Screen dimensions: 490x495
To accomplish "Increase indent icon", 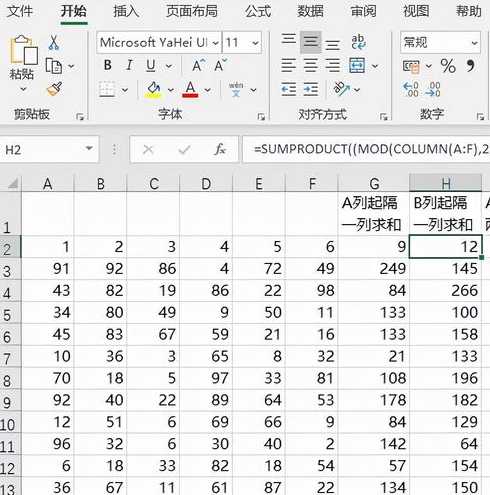I will [311, 89].
